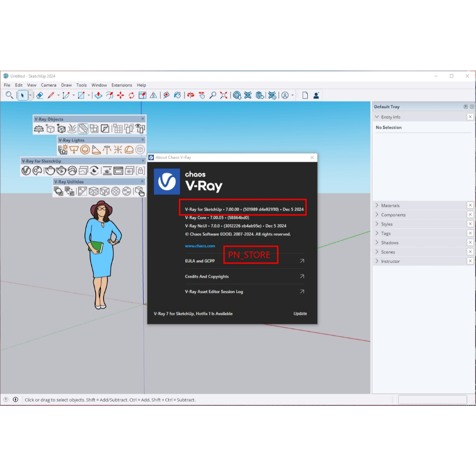Close the V-Ray Lights toolbar
Screen dimensions: 476x476
(143, 139)
